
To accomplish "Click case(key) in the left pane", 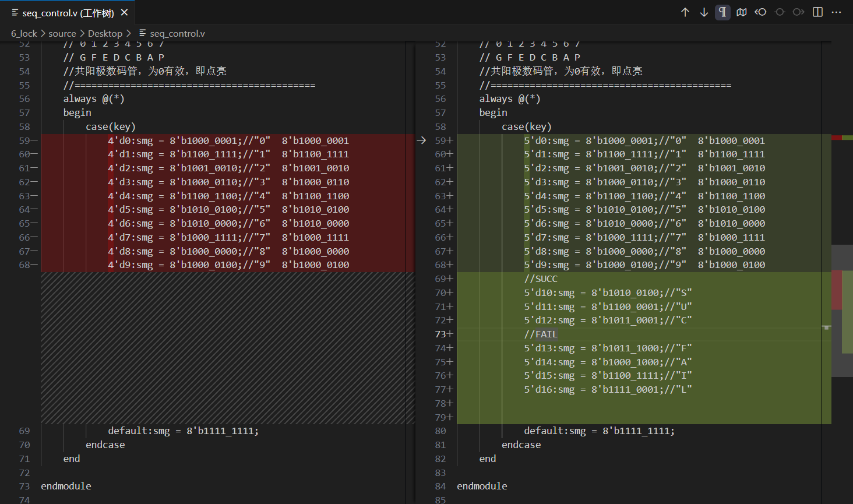I will [x=111, y=126].
